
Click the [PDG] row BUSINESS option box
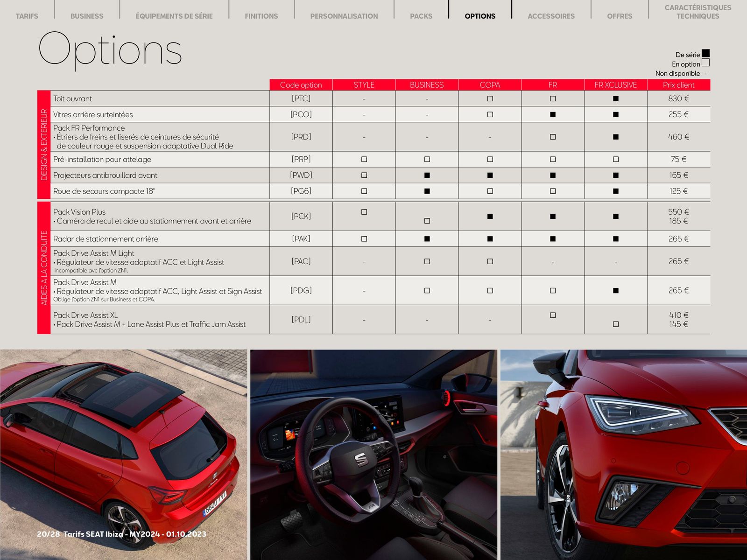(427, 290)
